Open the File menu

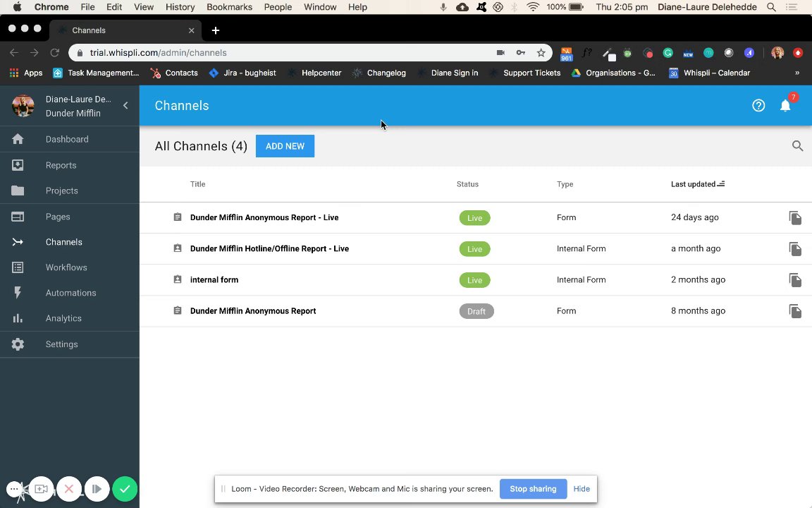point(87,7)
